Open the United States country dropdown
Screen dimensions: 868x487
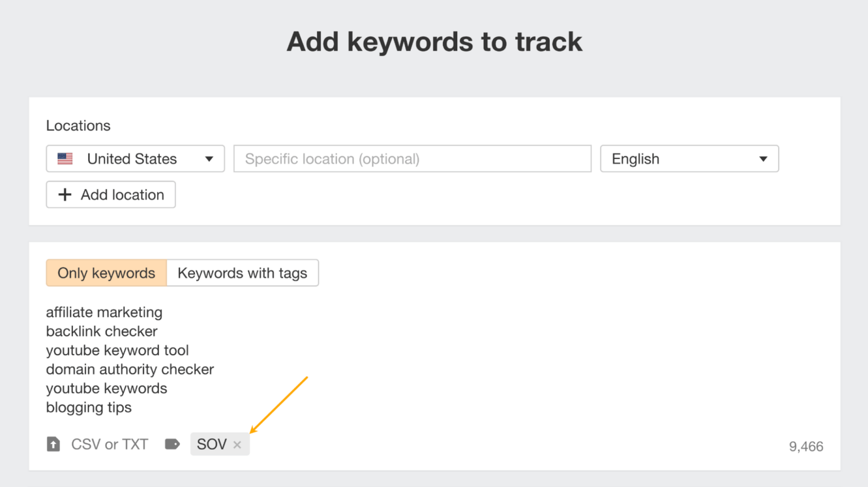click(134, 159)
